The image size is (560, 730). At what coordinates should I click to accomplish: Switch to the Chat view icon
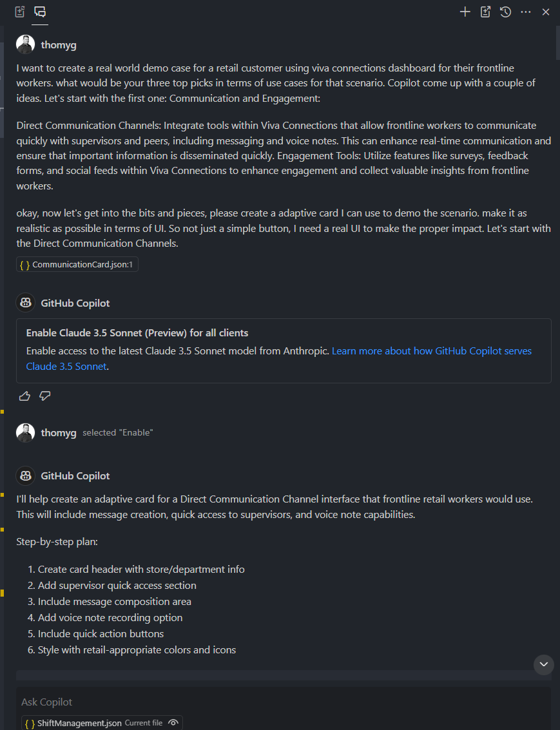coord(40,12)
